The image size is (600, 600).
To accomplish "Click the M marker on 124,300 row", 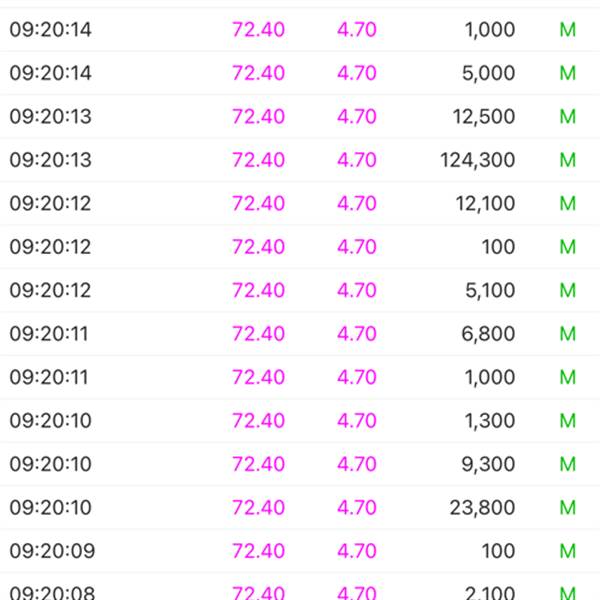I will [568, 160].
